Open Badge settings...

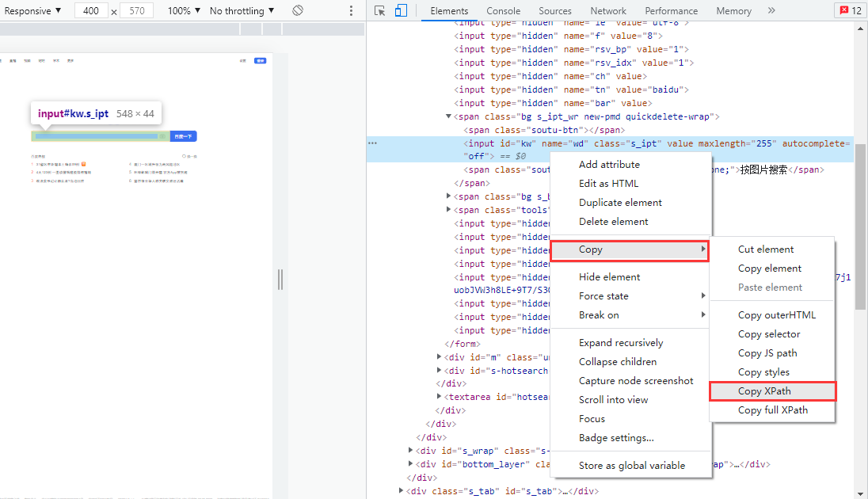pos(630,438)
